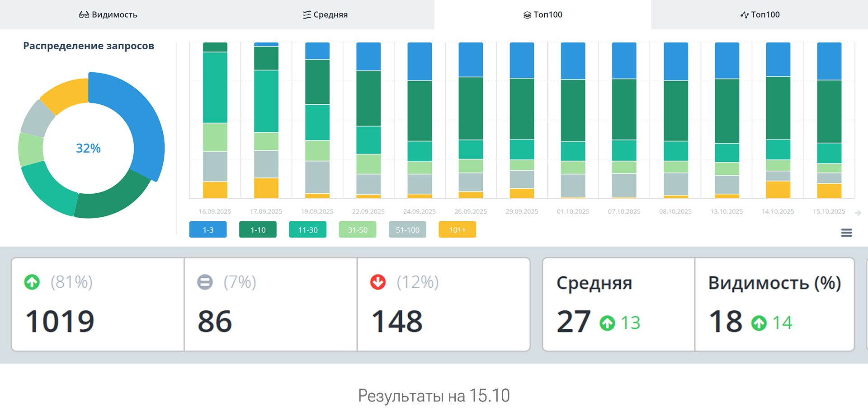The height and width of the screenshot is (420, 868).
Task: Toggle the 1-3 legend series
Action: click(x=208, y=230)
